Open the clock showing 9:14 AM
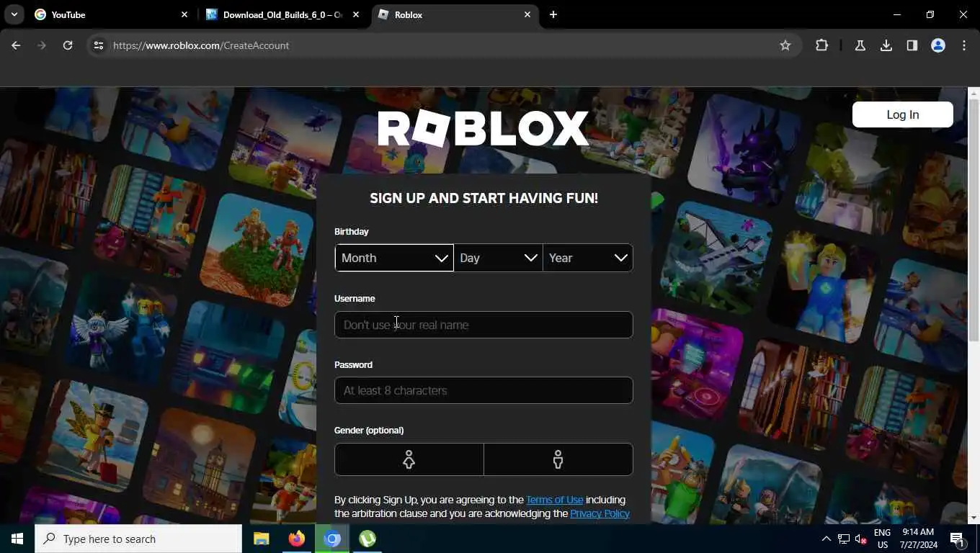This screenshot has width=980, height=553. click(918, 539)
